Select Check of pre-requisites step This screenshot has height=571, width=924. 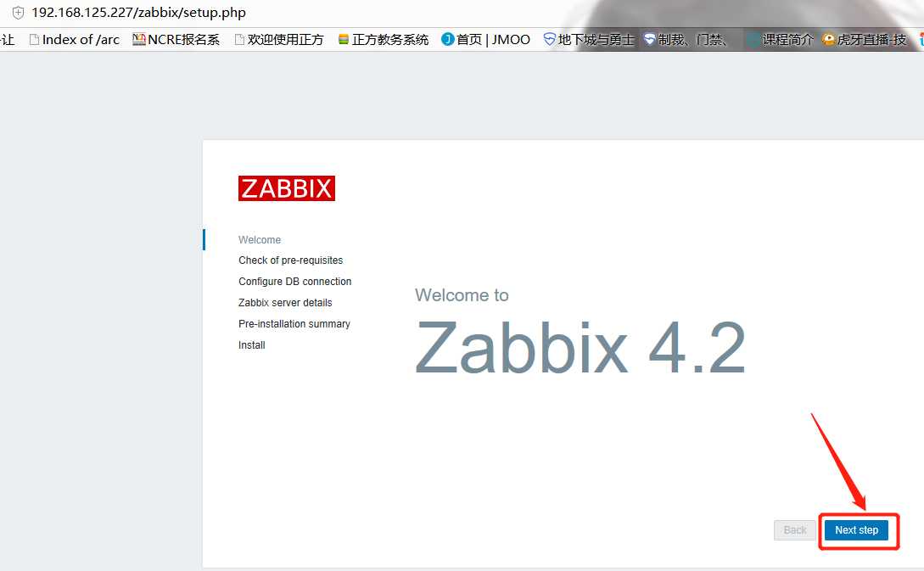(290, 260)
